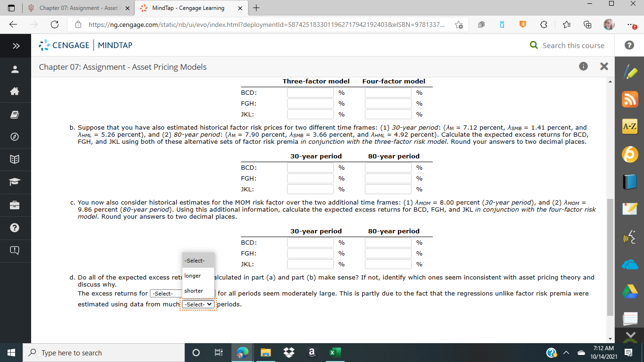Open Windows Start menu
644x362 pixels.
11,353
